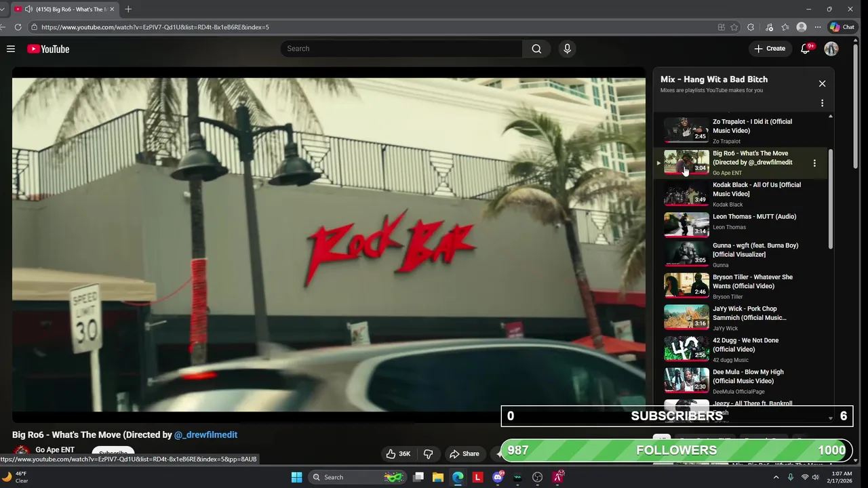The image size is (868, 488).
Task: Open Copilot Chat button
Action: tap(842, 27)
